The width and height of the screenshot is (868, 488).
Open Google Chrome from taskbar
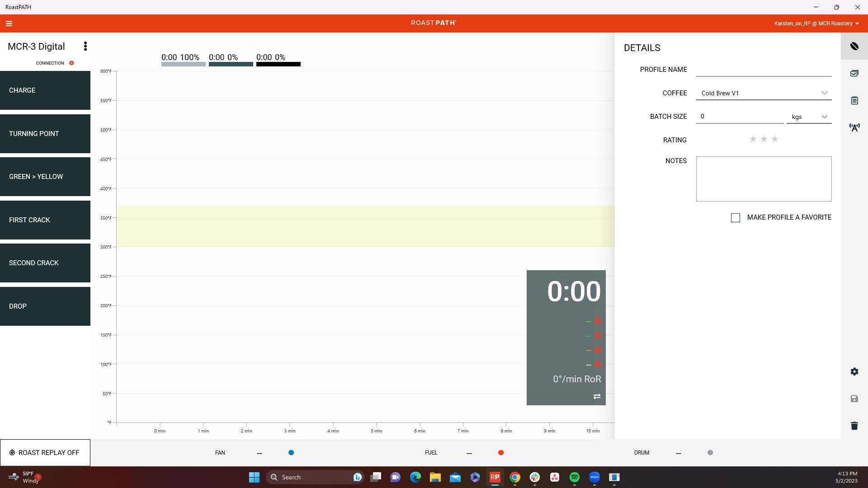(x=515, y=477)
